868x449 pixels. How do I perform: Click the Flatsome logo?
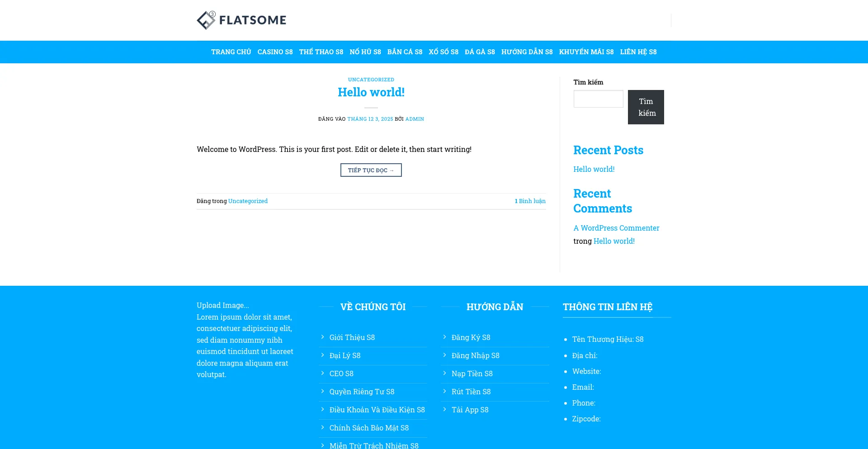[241, 20]
